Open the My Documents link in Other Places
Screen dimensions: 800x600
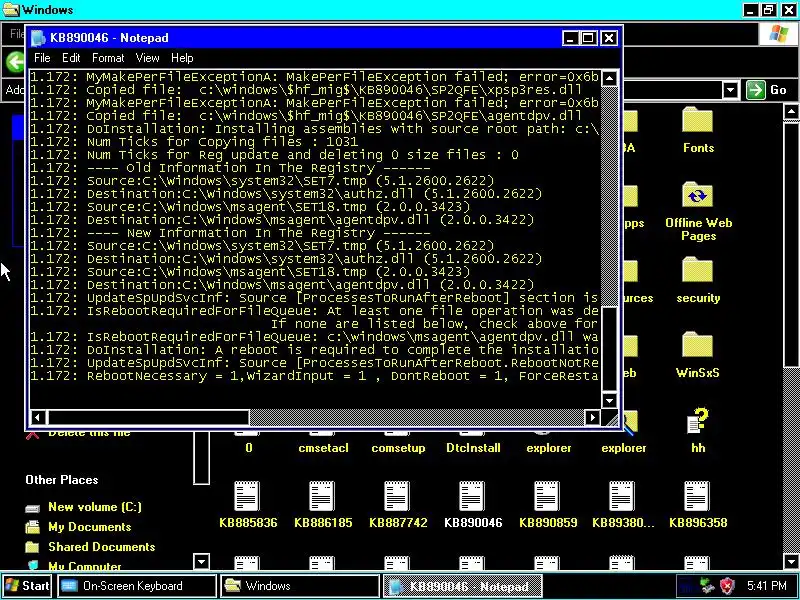tap(89, 527)
